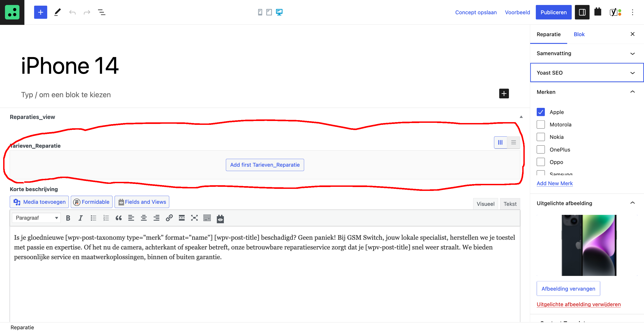Toggle bold in classic editor toolbar
Screen dimensions: 644x332
coord(68,218)
